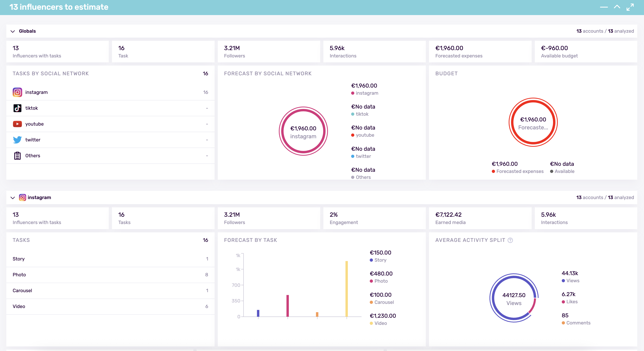Click the Instagram icon in tasks list
644x351 pixels.
[17, 92]
